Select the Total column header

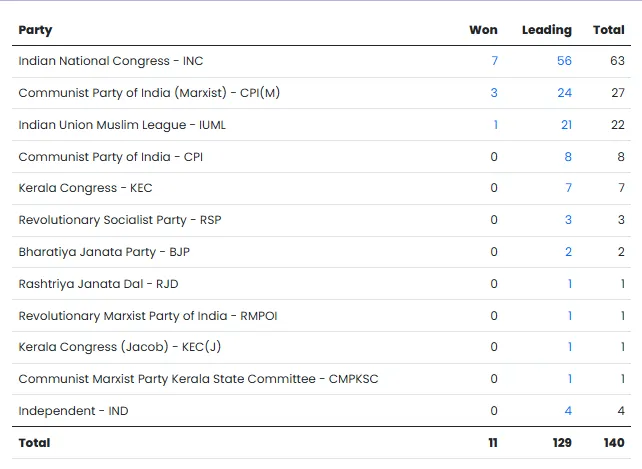pyautogui.click(x=609, y=30)
